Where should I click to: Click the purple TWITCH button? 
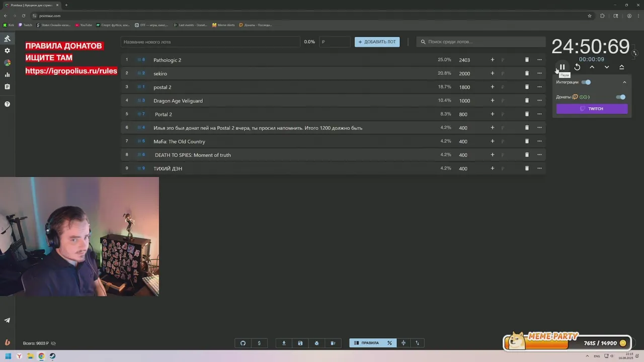(592, 109)
